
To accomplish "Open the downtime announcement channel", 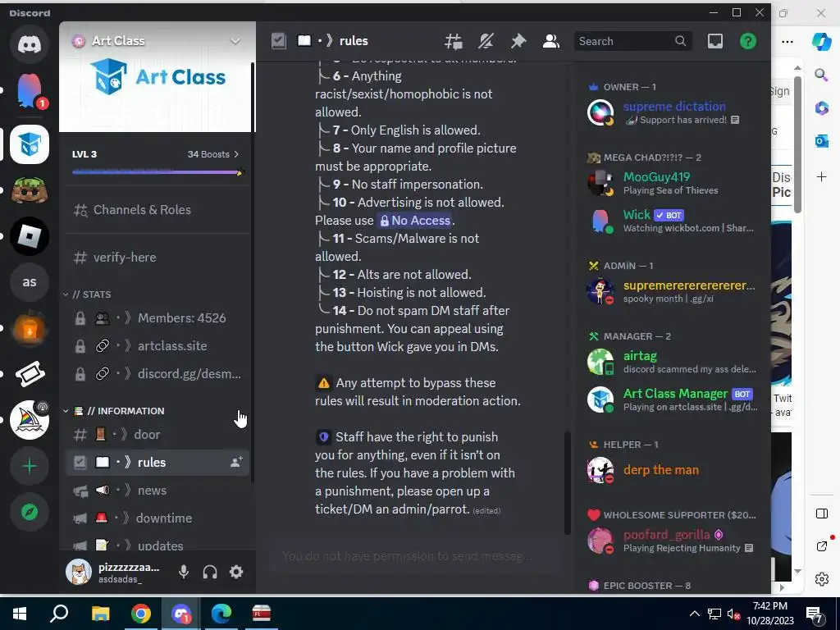I will [157, 518].
